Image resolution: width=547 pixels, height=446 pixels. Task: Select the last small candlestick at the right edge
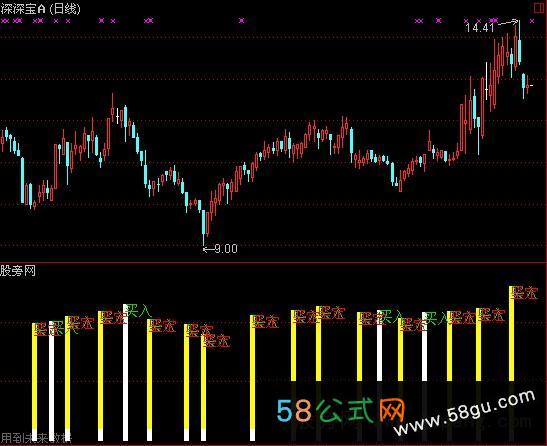(x=527, y=85)
